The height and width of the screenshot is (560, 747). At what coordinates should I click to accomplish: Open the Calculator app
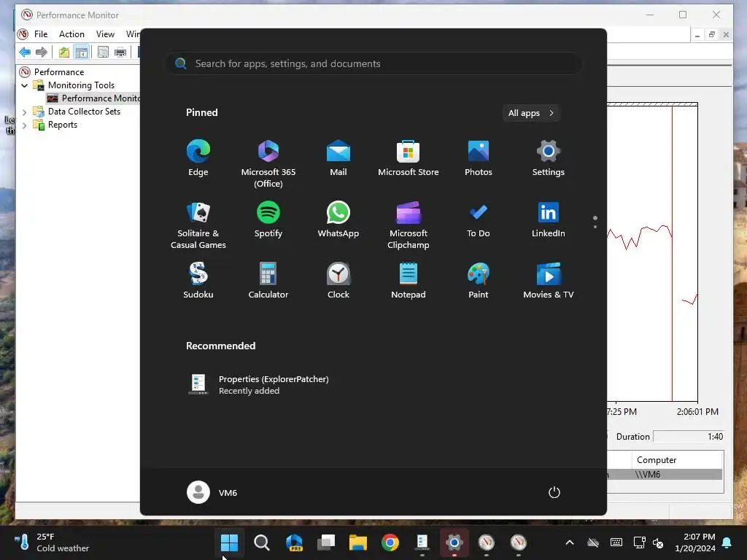point(268,281)
